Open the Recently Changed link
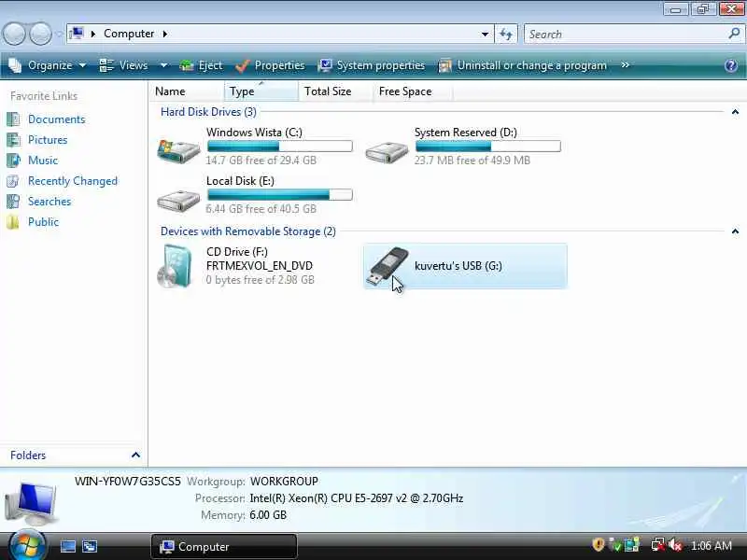This screenshot has width=747, height=560. coord(73,181)
